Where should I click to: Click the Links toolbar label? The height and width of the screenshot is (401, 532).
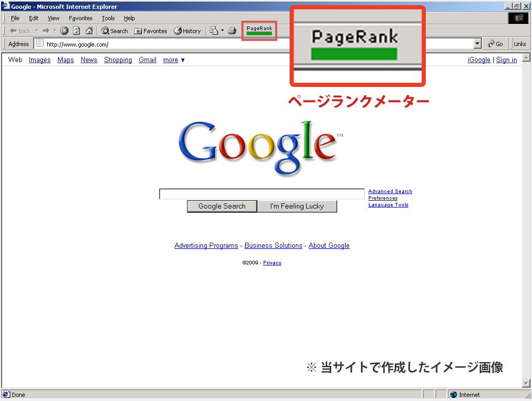(x=520, y=44)
